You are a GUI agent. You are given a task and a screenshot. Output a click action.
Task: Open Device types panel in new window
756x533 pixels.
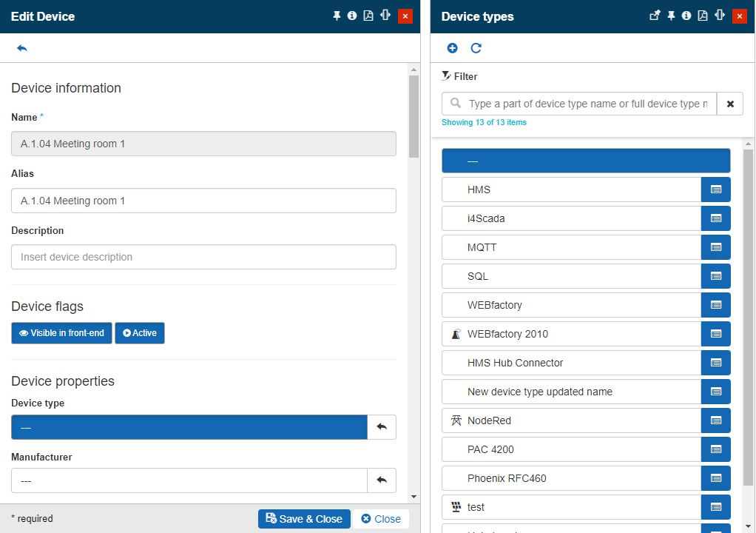click(654, 16)
